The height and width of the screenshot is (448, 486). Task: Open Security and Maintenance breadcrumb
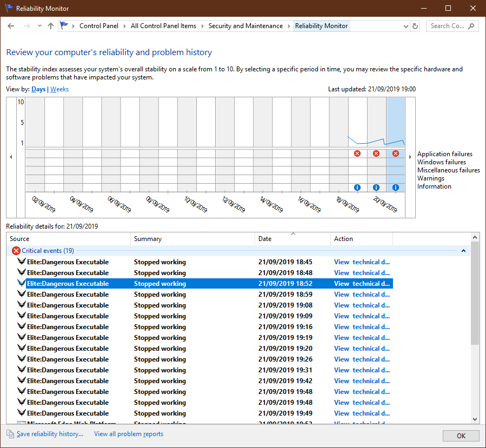(x=245, y=26)
